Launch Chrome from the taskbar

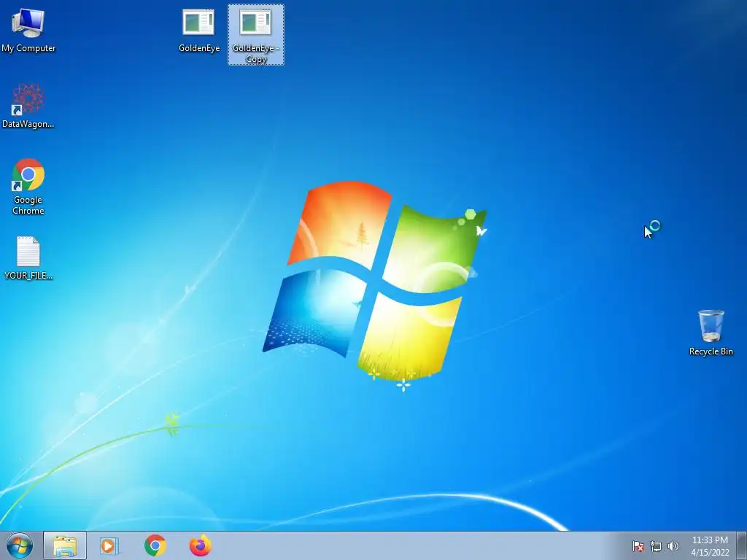coord(155,545)
